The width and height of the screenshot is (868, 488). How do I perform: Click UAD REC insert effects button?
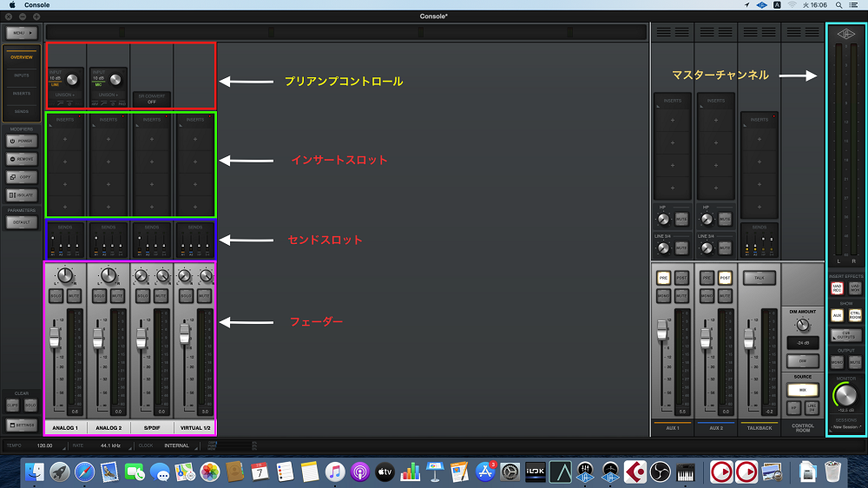pyautogui.click(x=837, y=288)
